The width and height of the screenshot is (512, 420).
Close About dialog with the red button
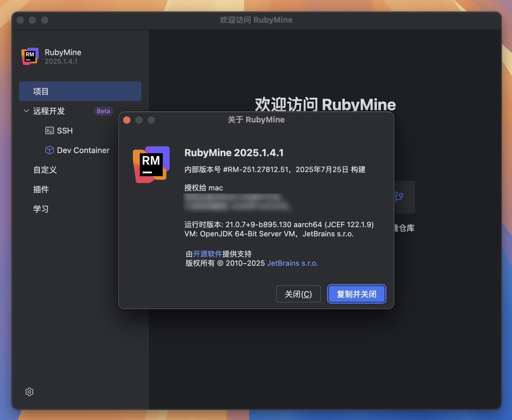tap(127, 120)
